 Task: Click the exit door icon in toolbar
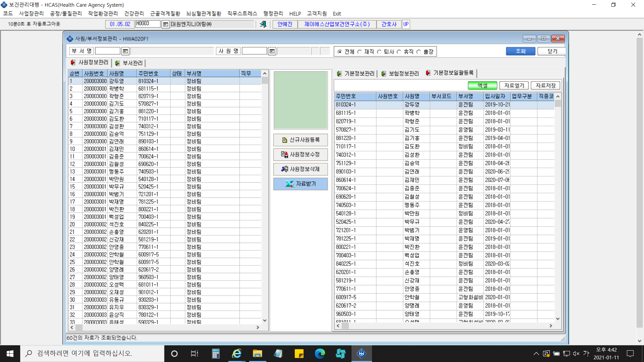click(263, 24)
